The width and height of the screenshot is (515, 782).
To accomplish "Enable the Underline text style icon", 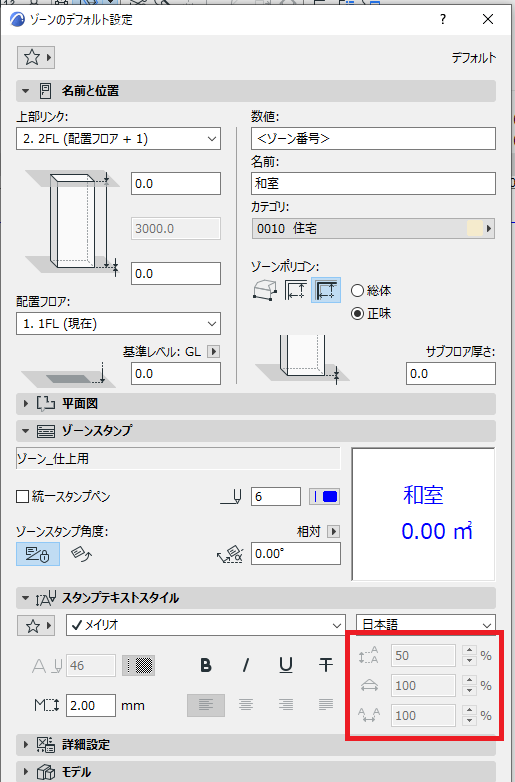I will click(286, 665).
